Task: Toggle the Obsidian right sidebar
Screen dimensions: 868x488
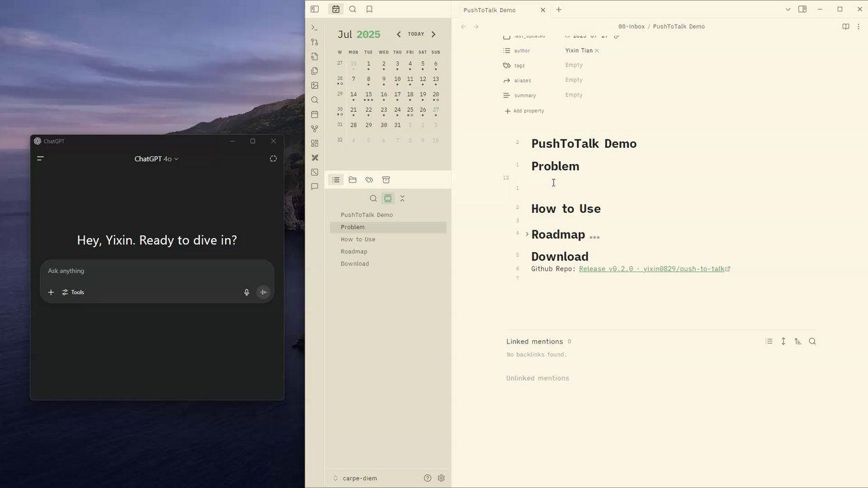Action: point(802,9)
